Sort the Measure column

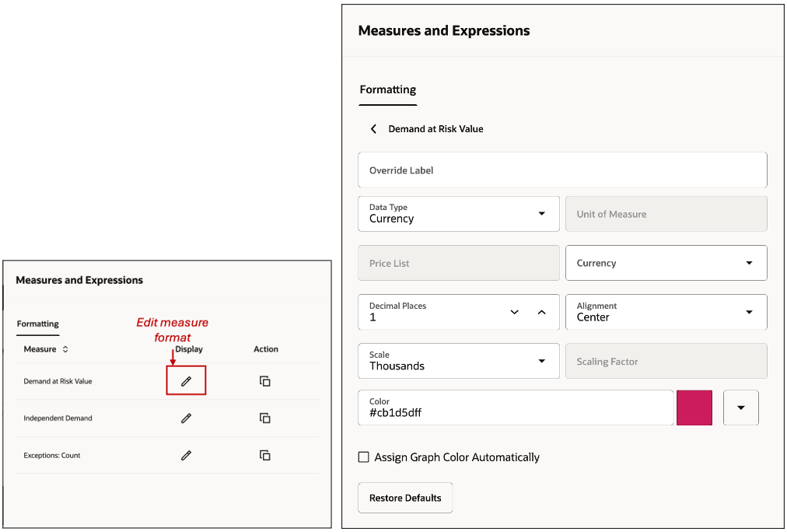click(65, 350)
